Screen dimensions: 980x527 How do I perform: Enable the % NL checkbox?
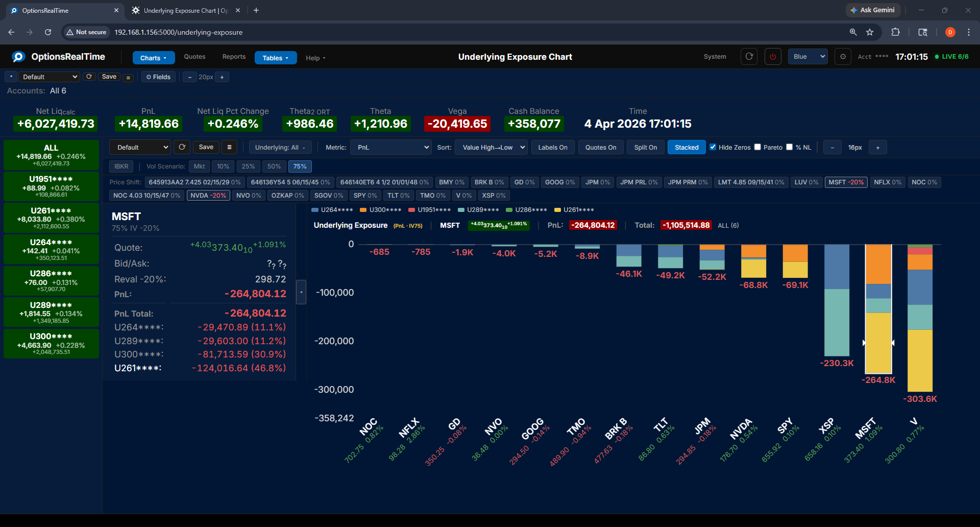point(790,147)
